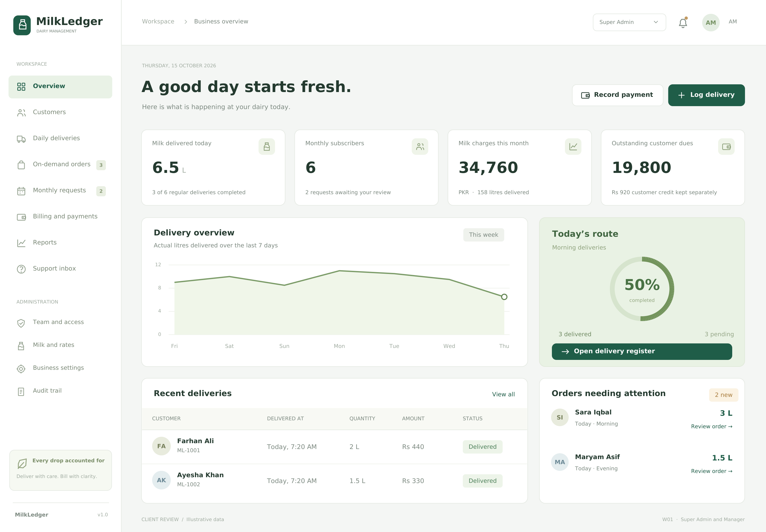Open the Super Admin role dropdown
766x532 pixels.
(x=629, y=22)
